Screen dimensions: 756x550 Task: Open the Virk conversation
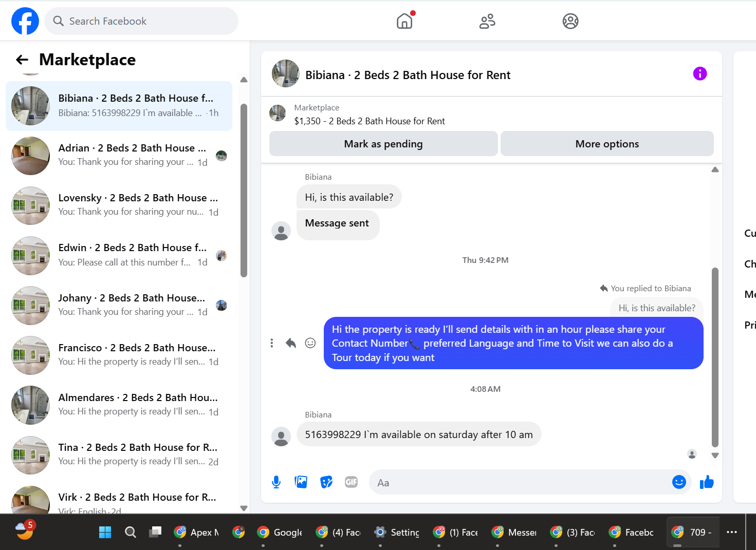[x=119, y=498]
